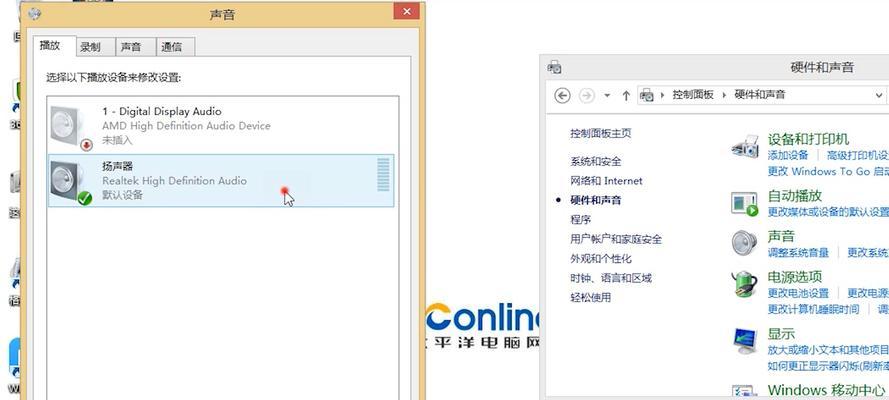Select 1 - Digital Display Audio device
Screen dimensions: 889x400
pyautogui.click(x=221, y=126)
